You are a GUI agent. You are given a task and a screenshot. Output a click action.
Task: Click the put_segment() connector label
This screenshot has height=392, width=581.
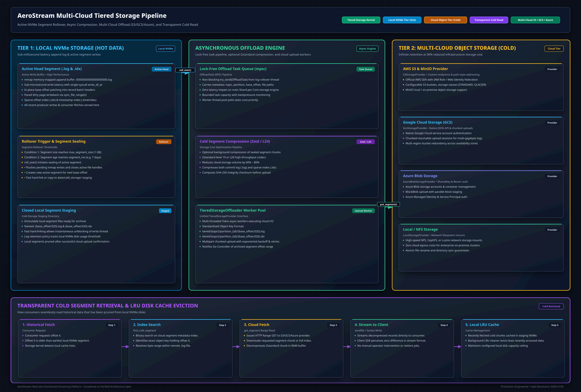point(388,204)
